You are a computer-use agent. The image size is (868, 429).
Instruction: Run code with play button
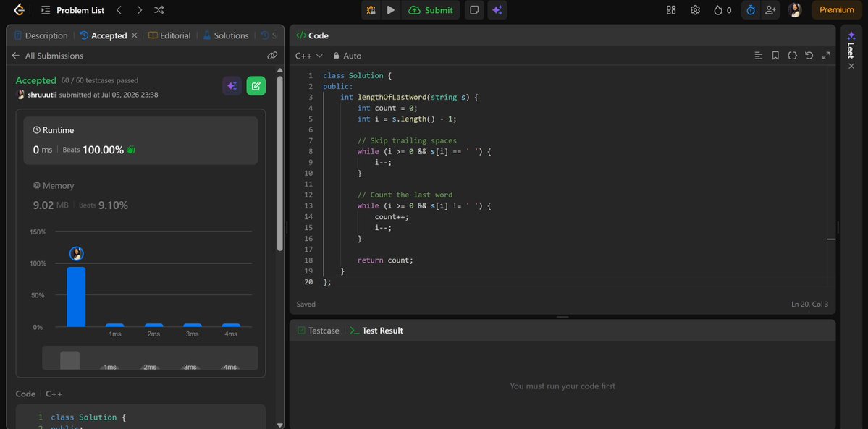[391, 10]
